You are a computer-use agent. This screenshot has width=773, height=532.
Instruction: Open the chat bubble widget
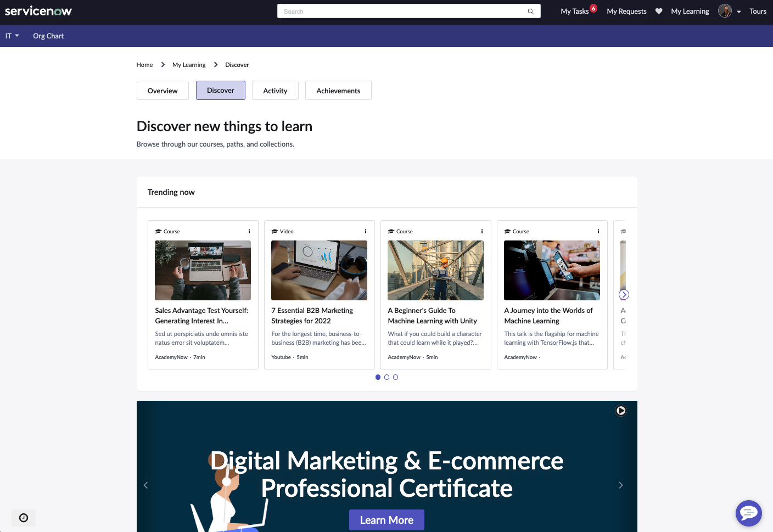748,513
